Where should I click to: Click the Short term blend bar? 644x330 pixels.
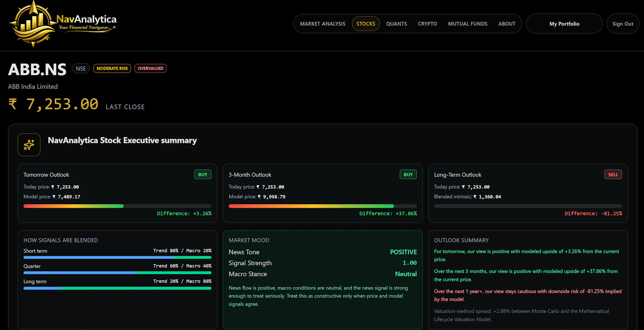click(117, 257)
